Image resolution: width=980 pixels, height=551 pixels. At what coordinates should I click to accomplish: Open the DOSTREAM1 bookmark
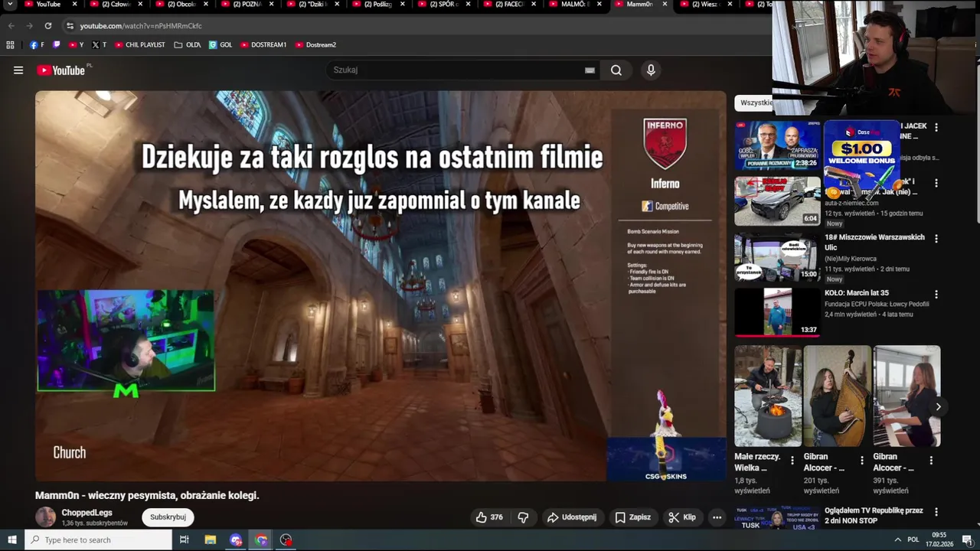(263, 45)
